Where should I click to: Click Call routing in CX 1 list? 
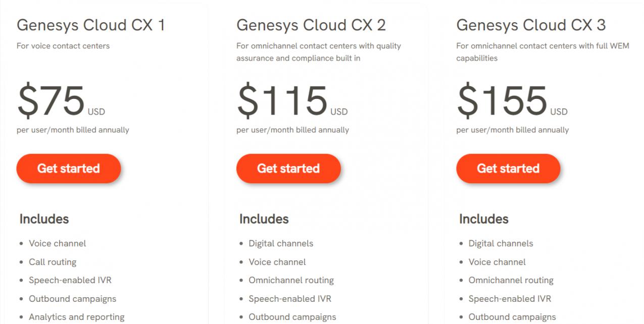[53, 262]
